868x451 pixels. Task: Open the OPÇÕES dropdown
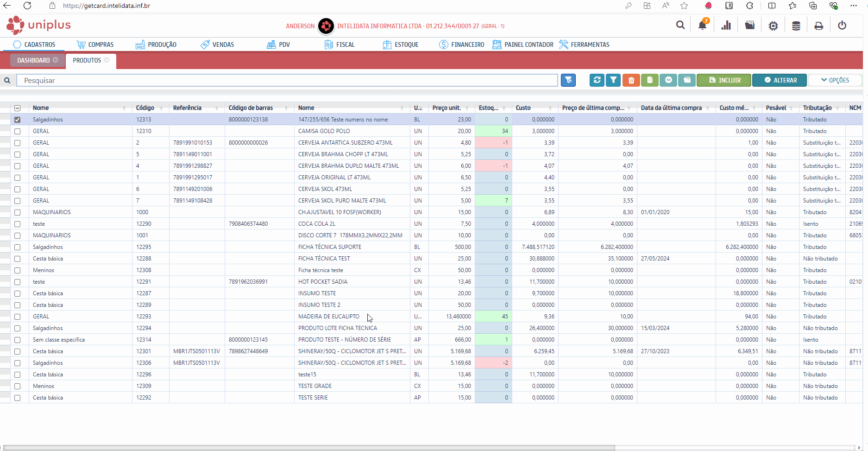[x=835, y=80]
